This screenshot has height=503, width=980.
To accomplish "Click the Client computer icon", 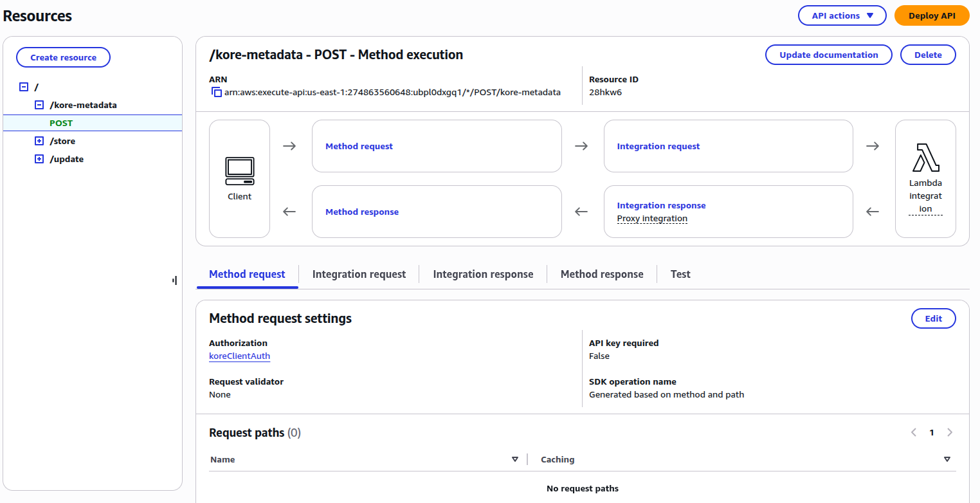I will coord(239,167).
